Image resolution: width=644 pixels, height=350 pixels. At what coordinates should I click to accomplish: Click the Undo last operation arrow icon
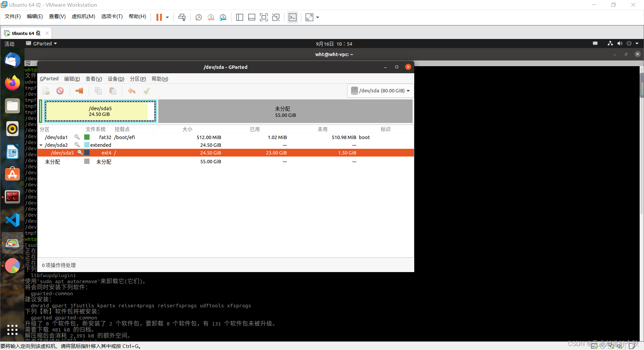point(132,91)
